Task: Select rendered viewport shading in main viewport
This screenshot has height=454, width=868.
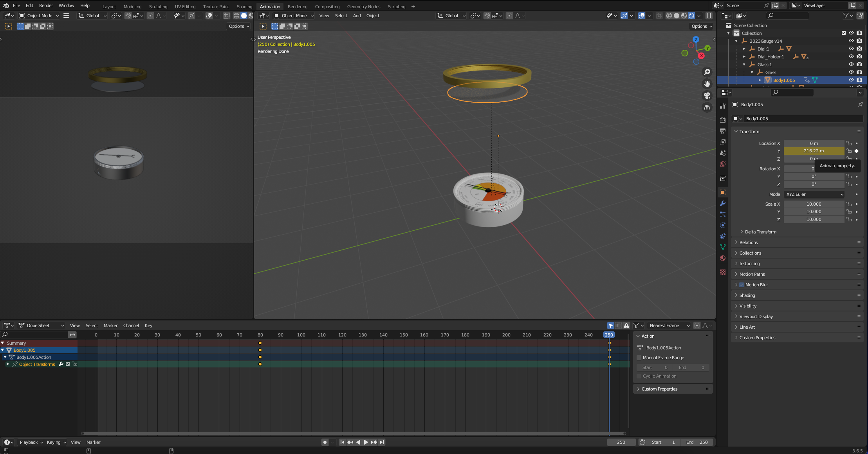Action: (x=691, y=16)
